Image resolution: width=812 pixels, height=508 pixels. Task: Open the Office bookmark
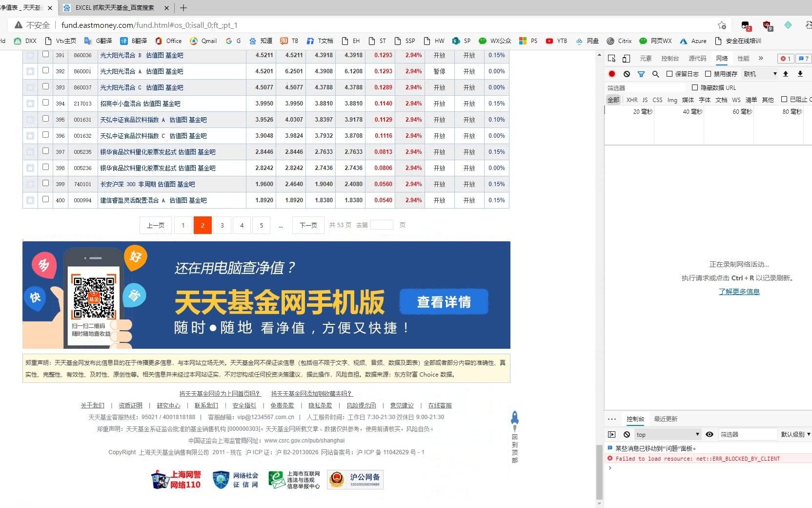[x=168, y=41]
